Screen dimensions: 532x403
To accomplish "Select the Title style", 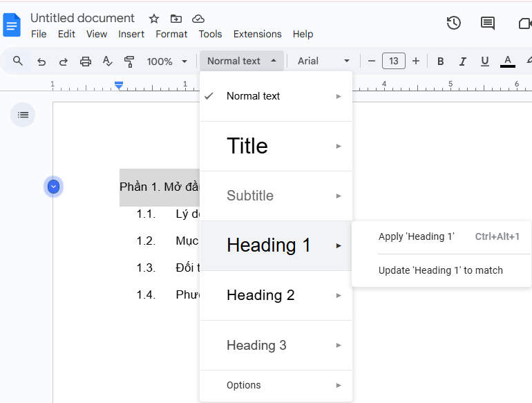I will click(x=276, y=147).
